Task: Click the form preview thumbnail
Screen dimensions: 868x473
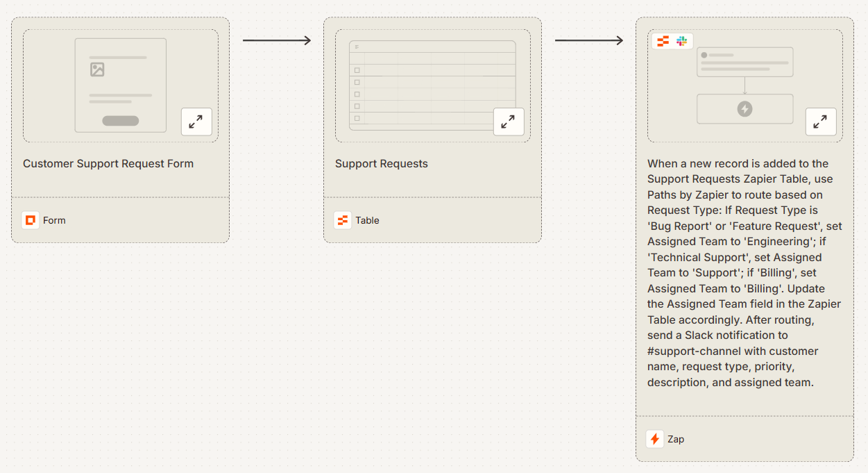Action: click(x=120, y=86)
